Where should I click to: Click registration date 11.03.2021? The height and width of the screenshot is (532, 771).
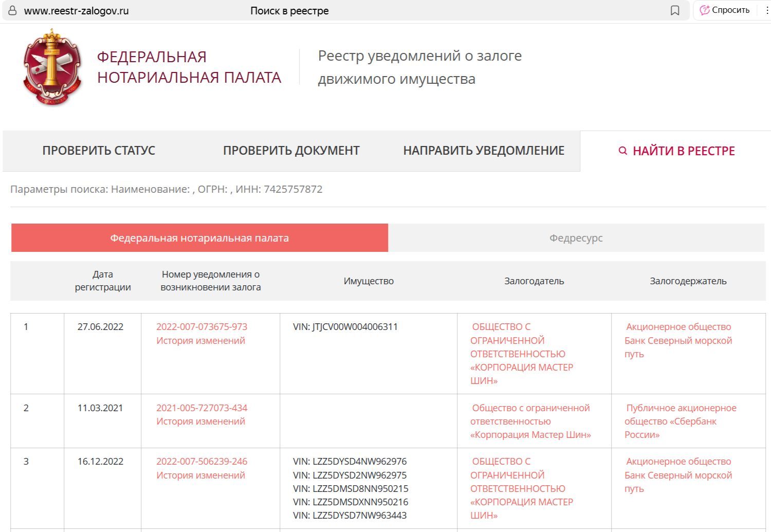pos(100,408)
